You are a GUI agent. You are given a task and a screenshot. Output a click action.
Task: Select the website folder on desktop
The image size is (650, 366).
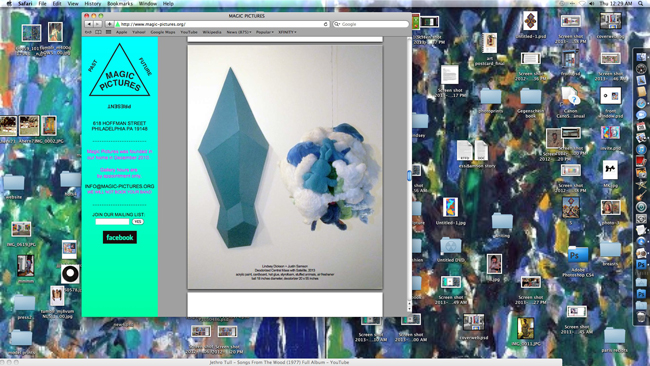(14, 187)
